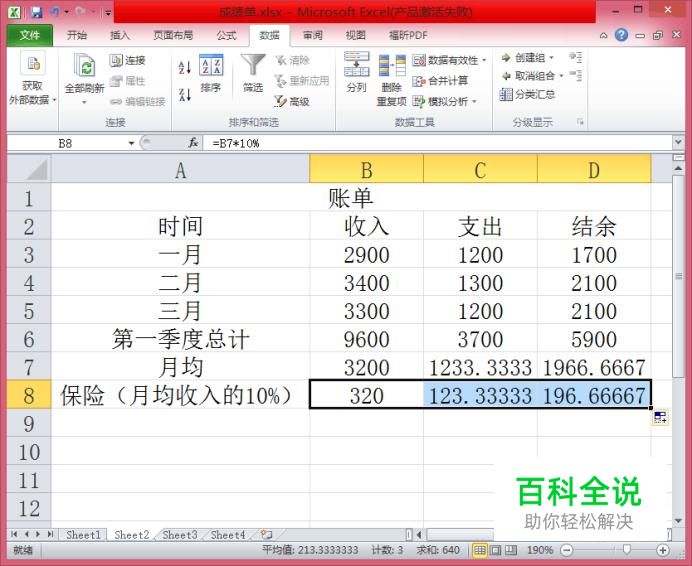Open the File (文件) tab
The height and width of the screenshot is (566, 692).
coord(30,35)
